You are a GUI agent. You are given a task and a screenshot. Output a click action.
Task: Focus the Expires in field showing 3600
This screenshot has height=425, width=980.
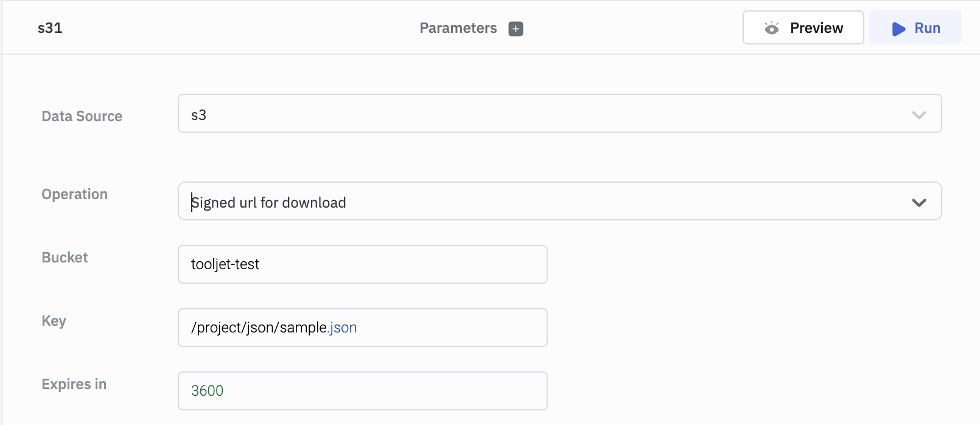click(362, 391)
